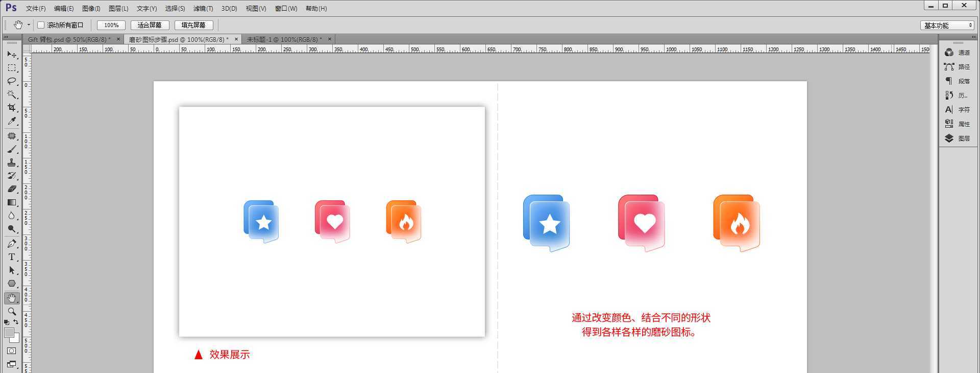Open the Layers (图层) panel
This screenshot has width=980, height=373.
[x=957, y=138]
